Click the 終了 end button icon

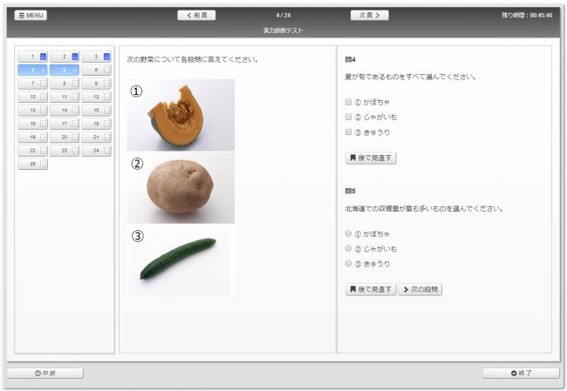pyautogui.click(x=521, y=373)
